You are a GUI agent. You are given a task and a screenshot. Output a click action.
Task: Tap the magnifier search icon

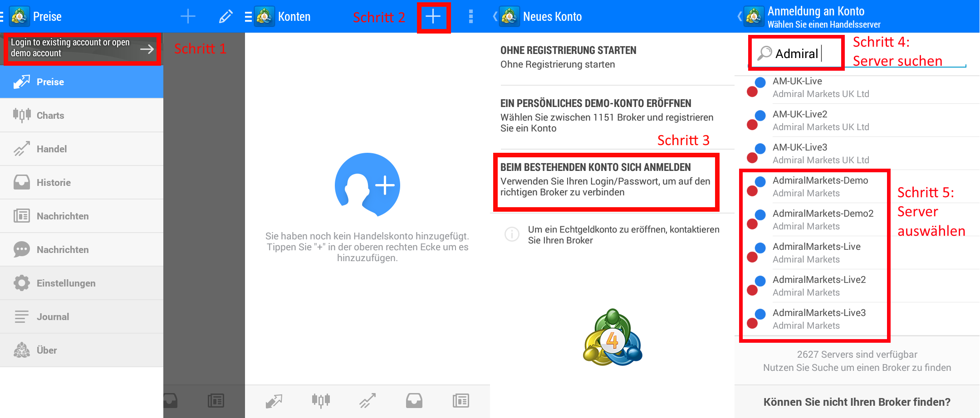point(764,53)
